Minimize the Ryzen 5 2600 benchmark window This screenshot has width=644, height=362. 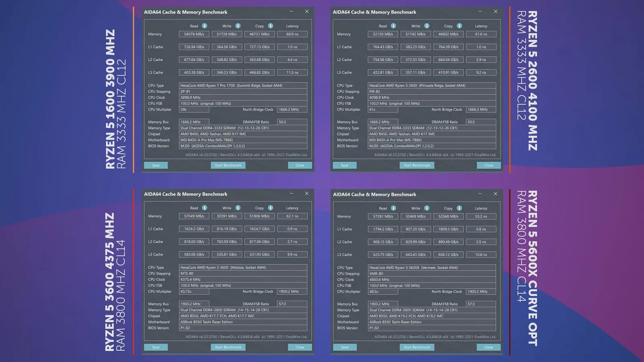click(x=480, y=12)
